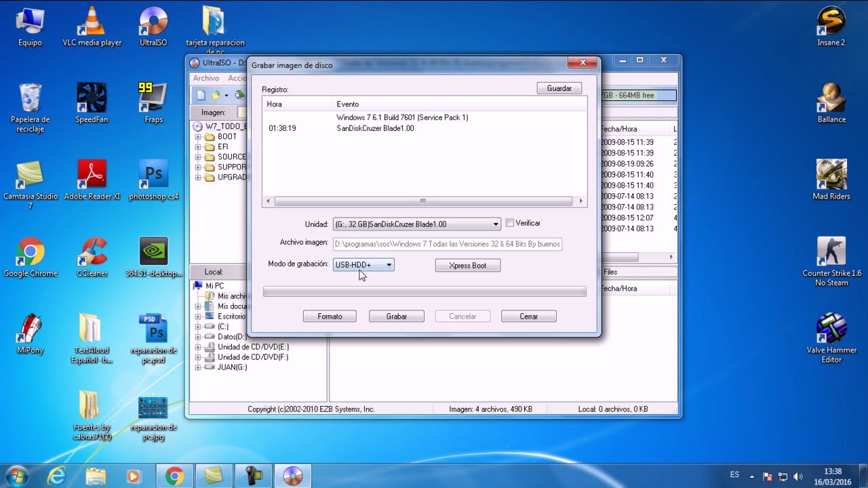This screenshot has width=868, height=488.
Task: Open the Acciones menu in UltraISO
Action: (236, 78)
